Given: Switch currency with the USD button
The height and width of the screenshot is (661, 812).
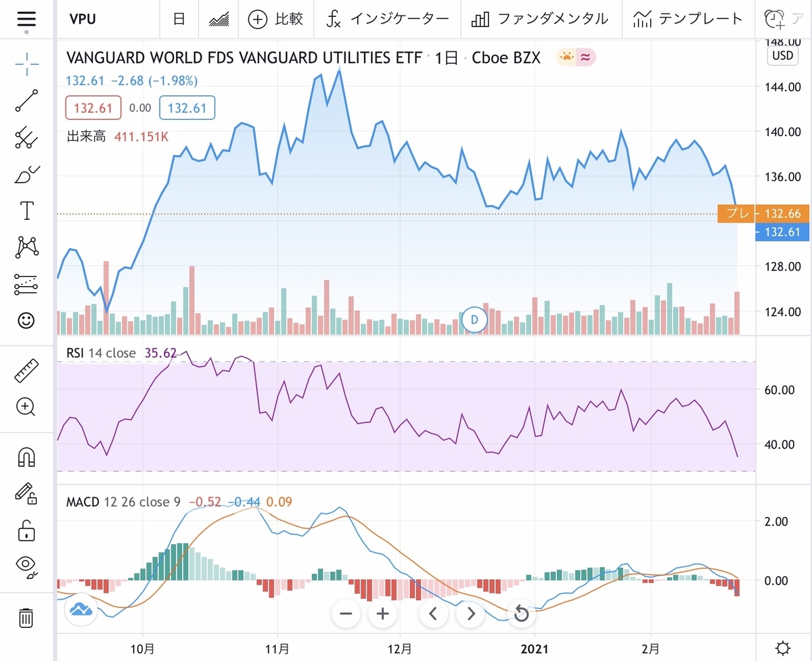Looking at the screenshot, I should [783, 55].
